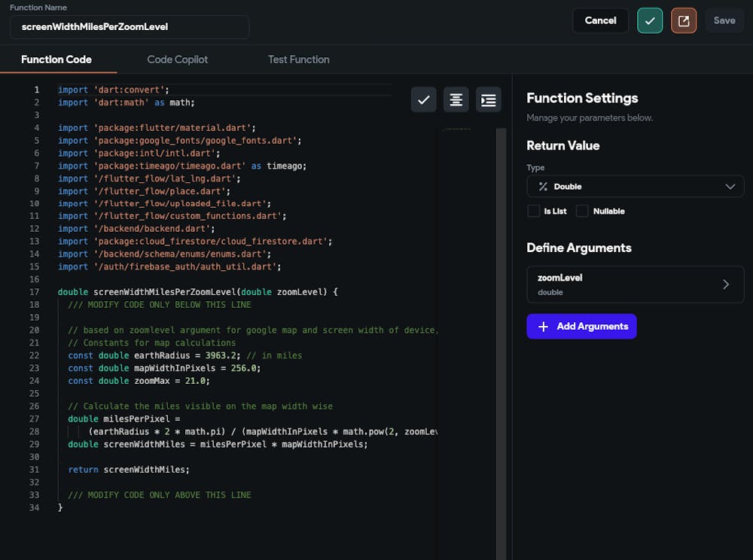Click the Add Arguments button
The width and height of the screenshot is (753, 560).
coord(581,327)
